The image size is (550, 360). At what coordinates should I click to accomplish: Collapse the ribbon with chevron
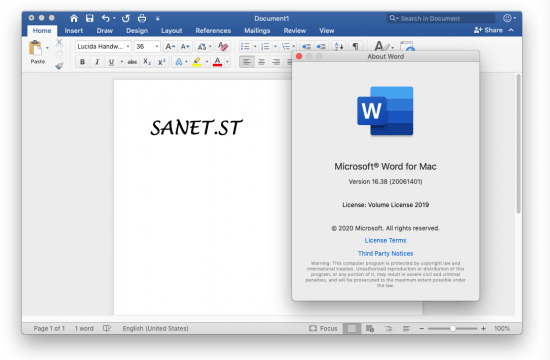coord(511,30)
